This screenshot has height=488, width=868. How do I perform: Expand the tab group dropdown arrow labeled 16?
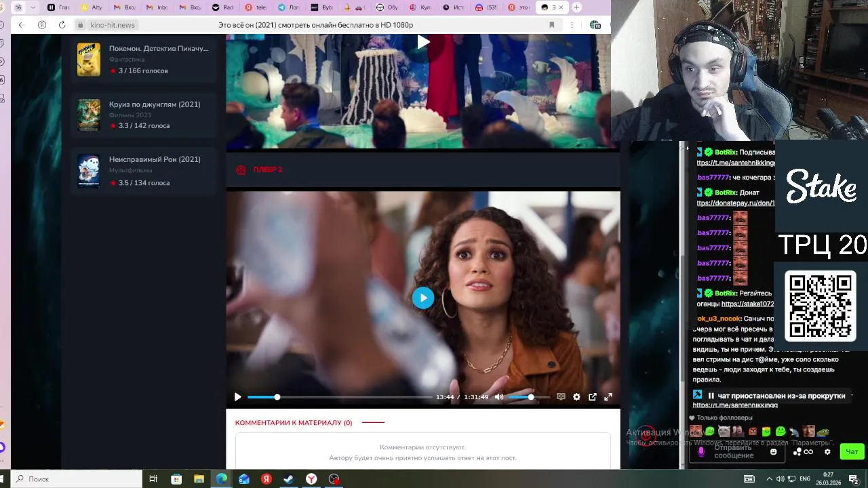click(33, 7)
